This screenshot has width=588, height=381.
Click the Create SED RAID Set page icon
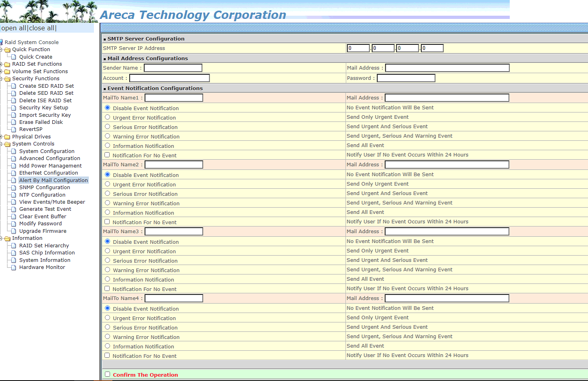(x=14, y=86)
